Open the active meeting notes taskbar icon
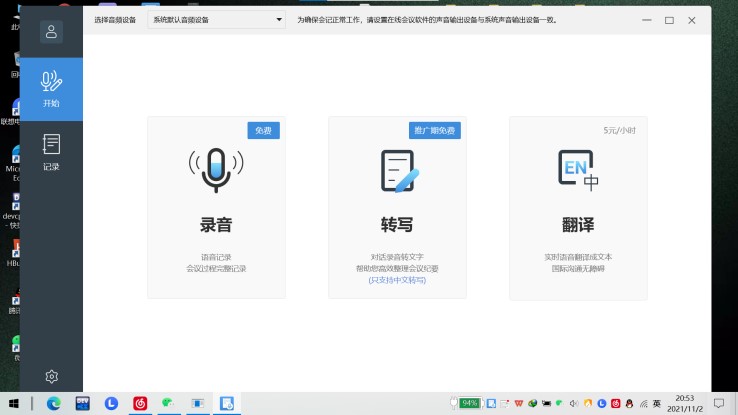Screen dimensions: 738x415 226,403
